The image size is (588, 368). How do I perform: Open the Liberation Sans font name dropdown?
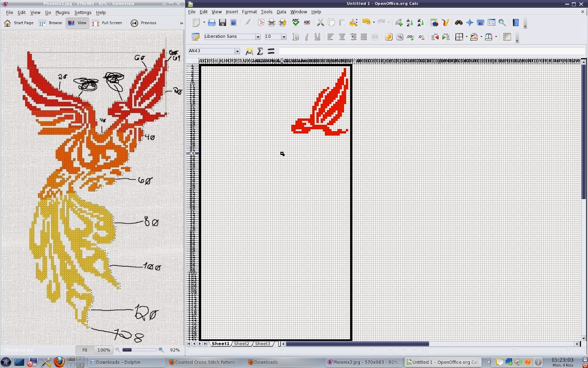click(258, 36)
